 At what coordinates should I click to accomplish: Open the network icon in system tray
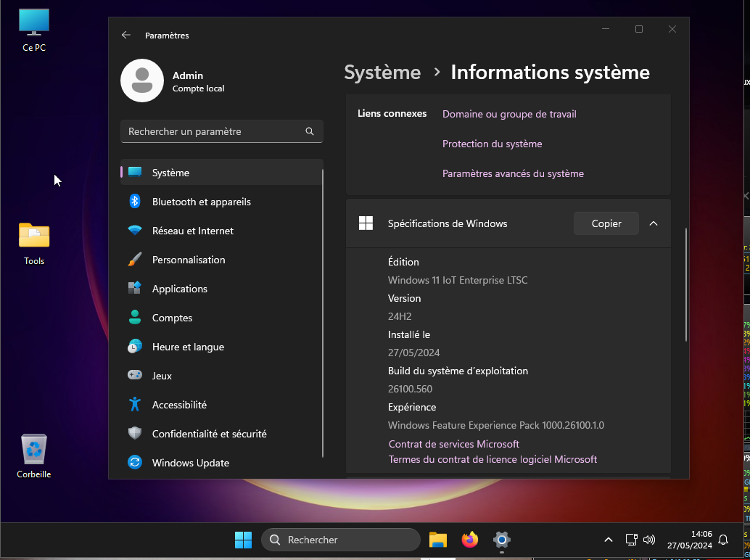coord(631,540)
